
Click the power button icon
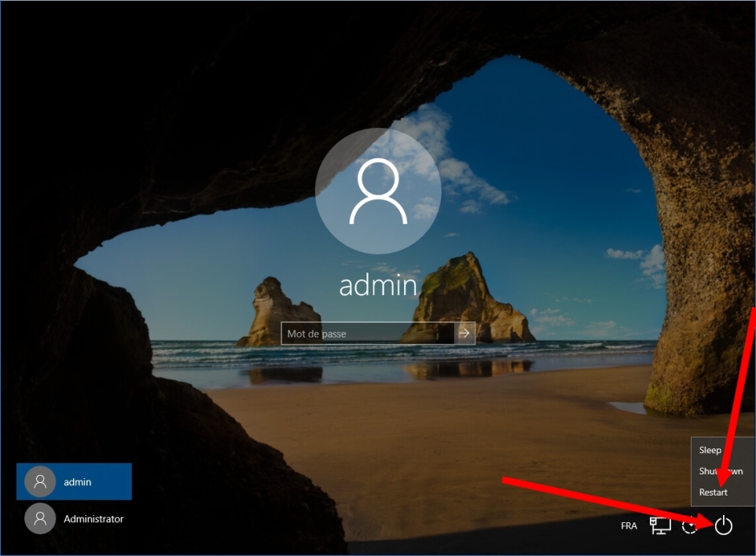click(x=723, y=526)
